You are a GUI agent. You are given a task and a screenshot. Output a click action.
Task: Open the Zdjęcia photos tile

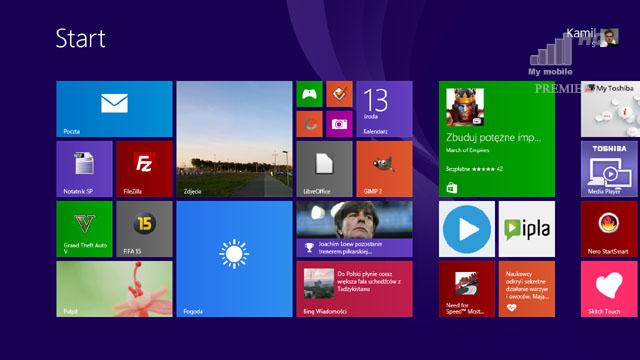click(x=235, y=139)
